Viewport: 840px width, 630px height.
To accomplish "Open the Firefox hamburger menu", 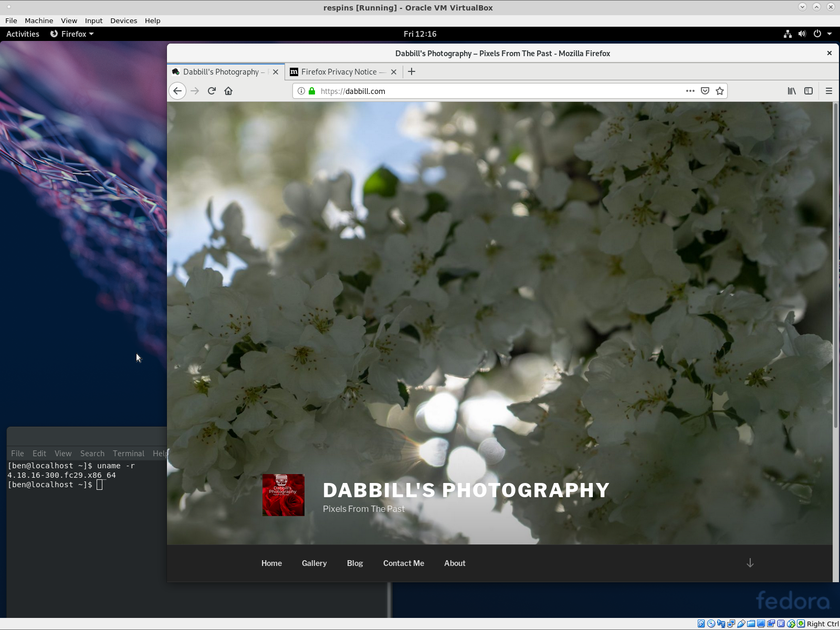I will pyautogui.click(x=829, y=91).
